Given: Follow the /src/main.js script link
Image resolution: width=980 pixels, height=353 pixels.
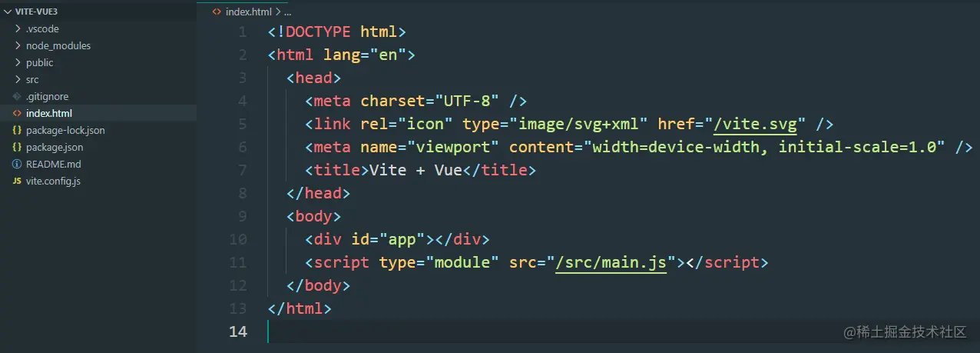Looking at the screenshot, I should (611, 262).
